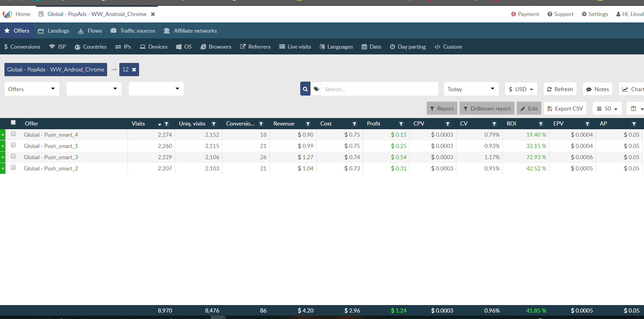644x319 pixels.
Task: Open the Custom breakdown
Action: click(x=448, y=47)
